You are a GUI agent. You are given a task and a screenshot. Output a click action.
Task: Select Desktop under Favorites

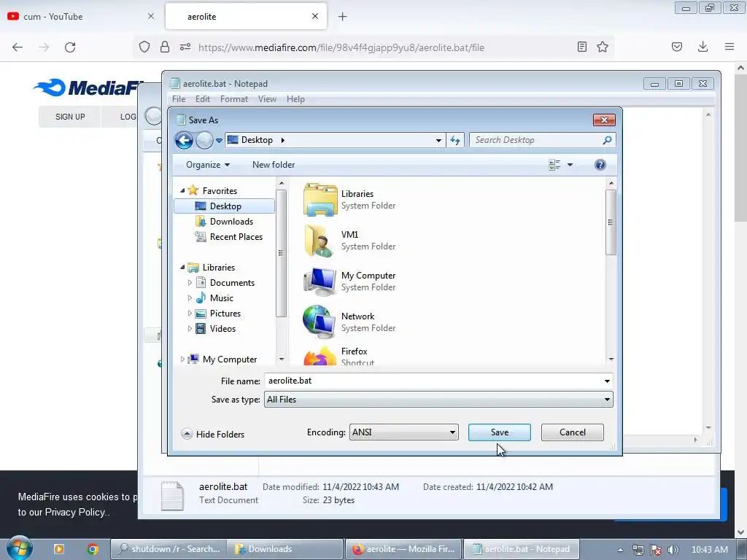[x=225, y=206]
